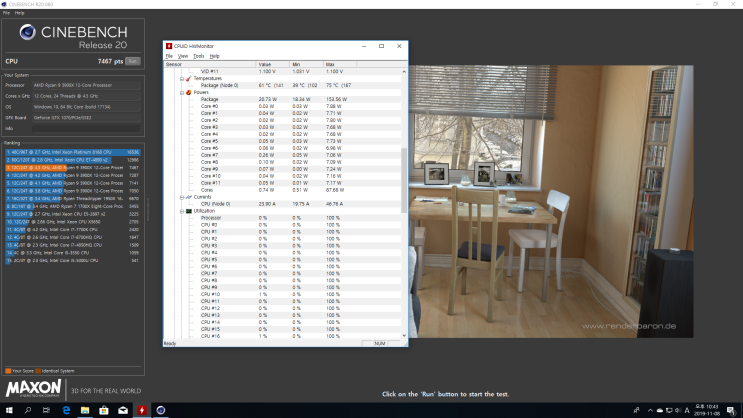
Task: Select the Package power row in HWMonitor
Action: (x=210, y=99)
